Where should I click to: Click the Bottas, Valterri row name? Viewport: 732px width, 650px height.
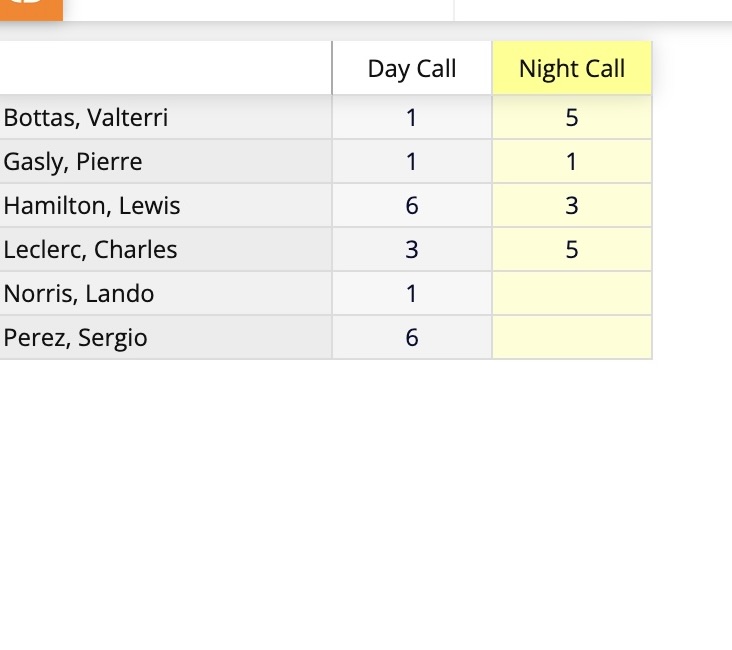coord(85,118)
